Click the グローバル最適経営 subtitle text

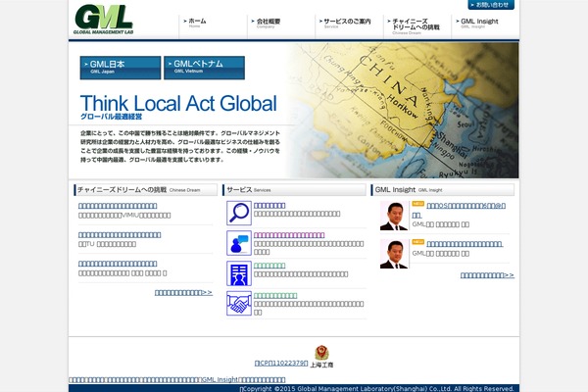pos(112,117)
